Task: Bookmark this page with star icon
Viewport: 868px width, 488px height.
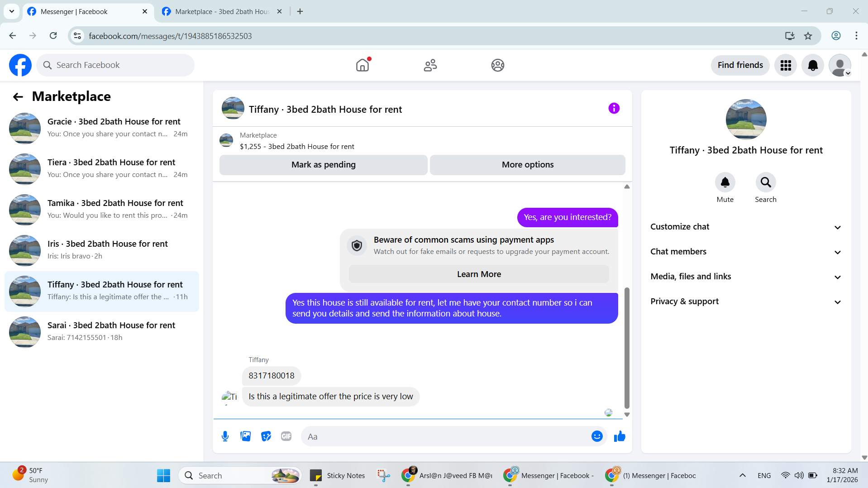Action: coord(808,36)
